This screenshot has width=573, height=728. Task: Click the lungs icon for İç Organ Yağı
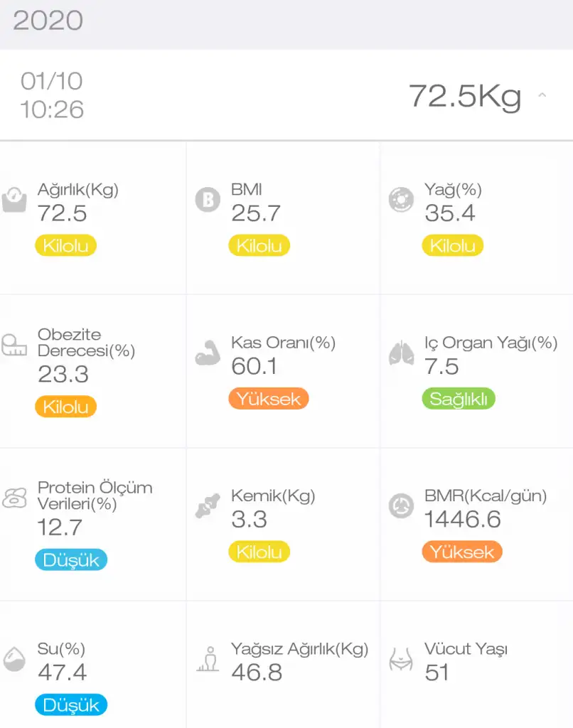[x=401, y=353]
